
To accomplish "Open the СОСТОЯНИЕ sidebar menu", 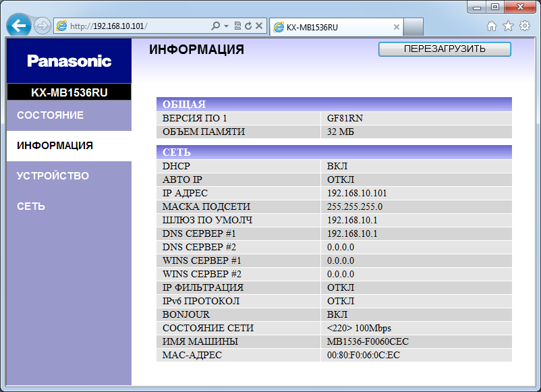I will click(x=69, y=115).
